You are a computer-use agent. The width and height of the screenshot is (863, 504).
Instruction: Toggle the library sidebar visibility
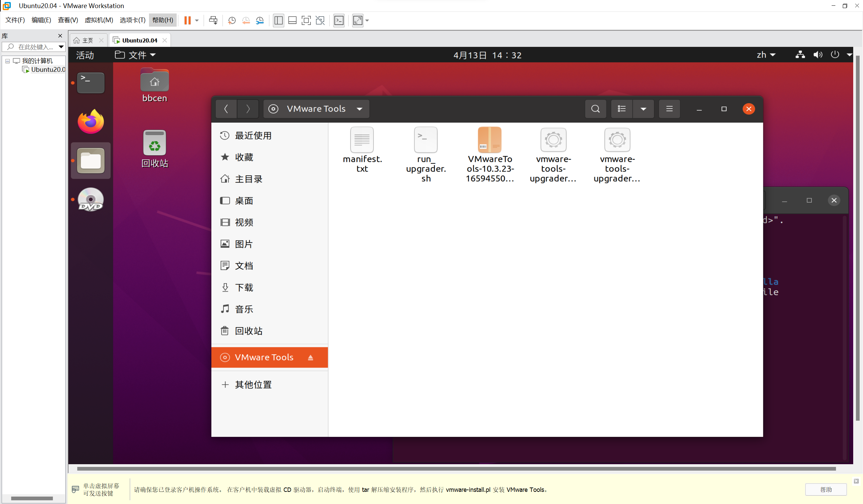click(x=278, y=21)
